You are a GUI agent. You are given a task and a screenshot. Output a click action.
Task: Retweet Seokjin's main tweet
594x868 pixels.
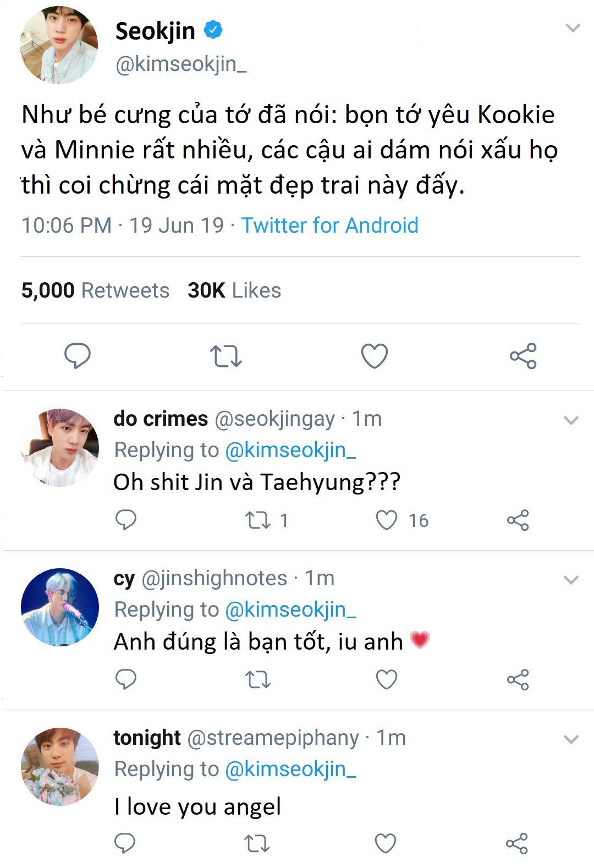click(x=226, y=356)
